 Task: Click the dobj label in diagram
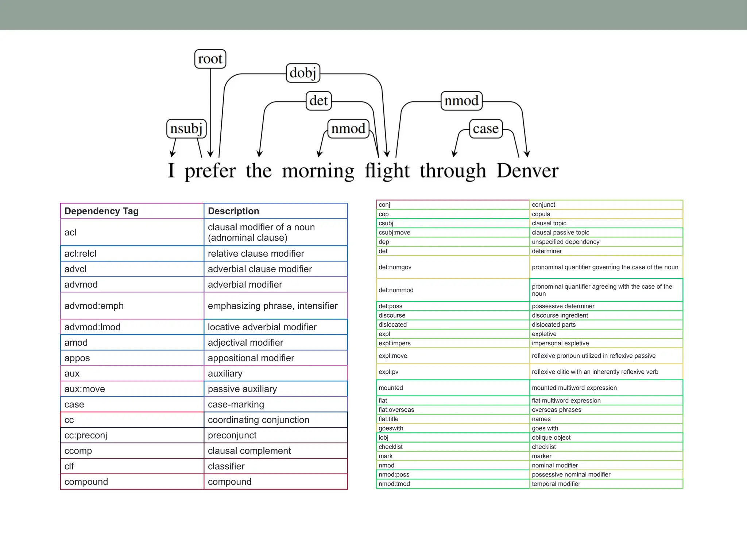pyautogui.click(x=303, y=73)
